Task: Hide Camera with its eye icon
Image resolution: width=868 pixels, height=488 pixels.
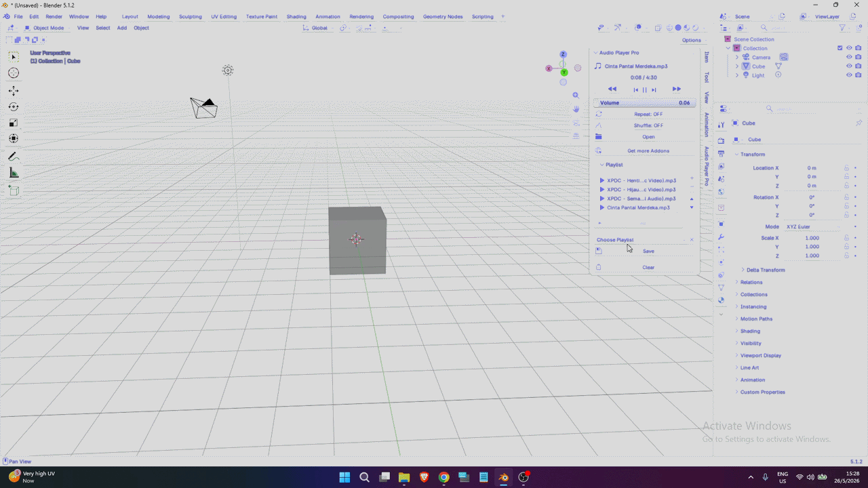Action: [x=849, y=57]
